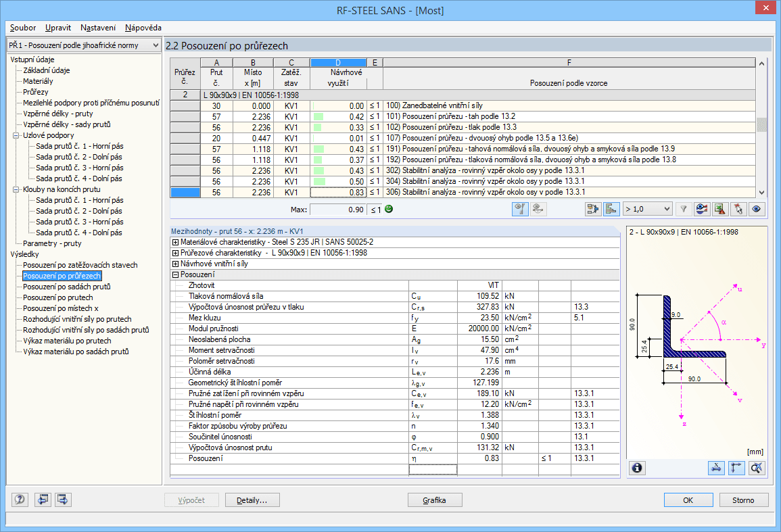Click the utilization bar for value 0.42
Viewport: 781px width, 532px height.
318,117
